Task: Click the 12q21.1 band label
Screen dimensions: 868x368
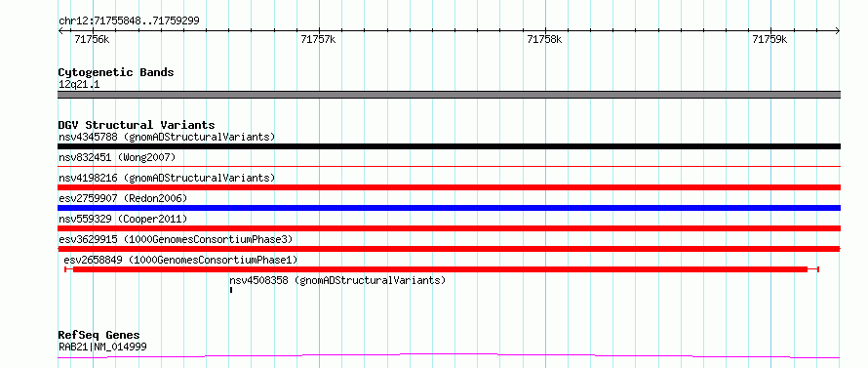Action: point(79,85)
